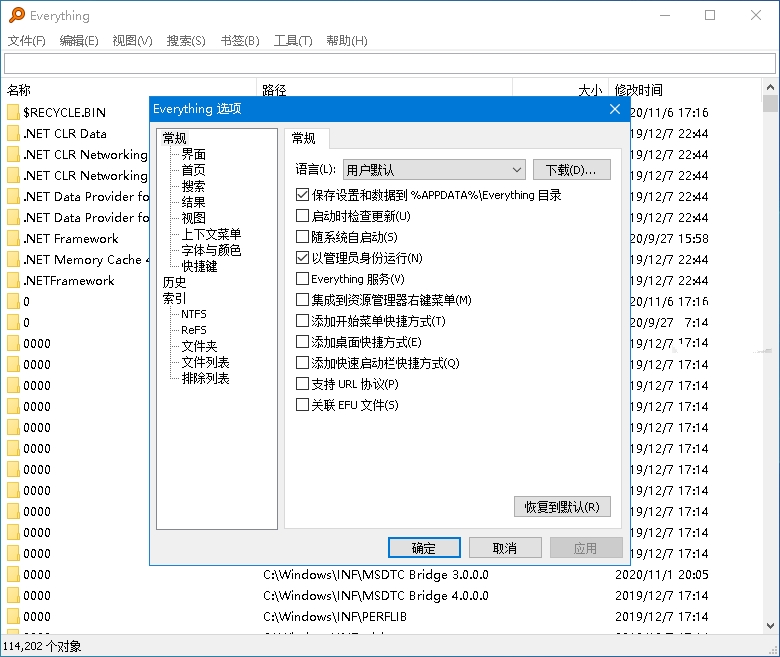
Task: Select 快捷键 in the options tree
Action: click(x=199, y=266)
